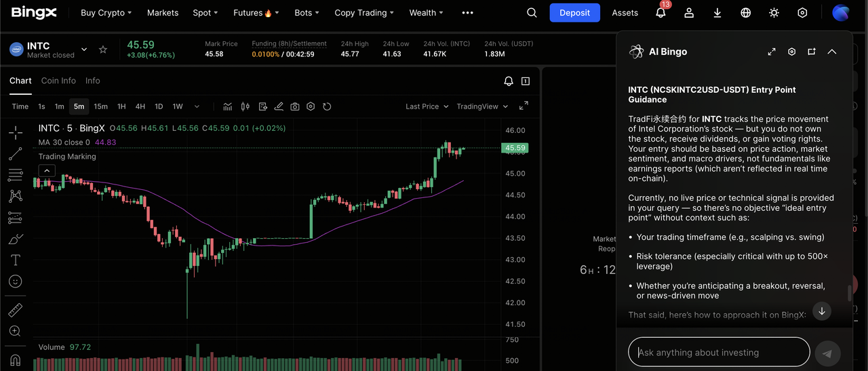Open the chart indicators icon
The width and height of the screenshot is (868, 371).
[x=228, y=106]
